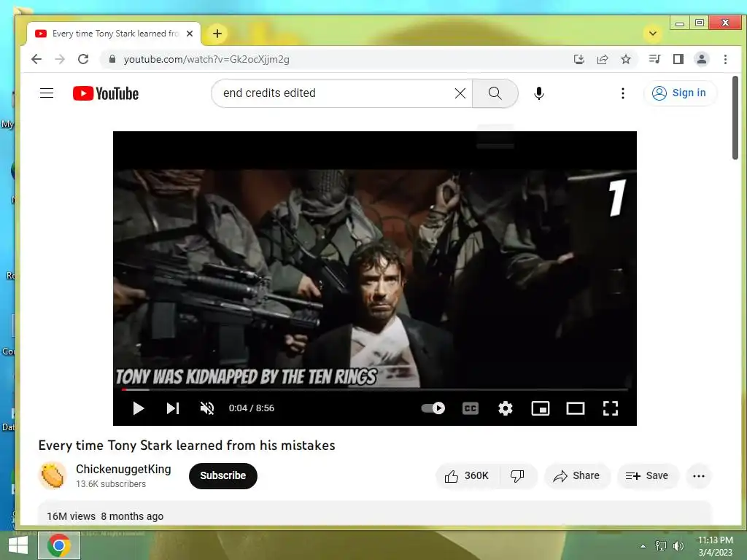Click the install app icon in address bar
The height and width of the screenshot is (560, 747).
pos(578,59)
